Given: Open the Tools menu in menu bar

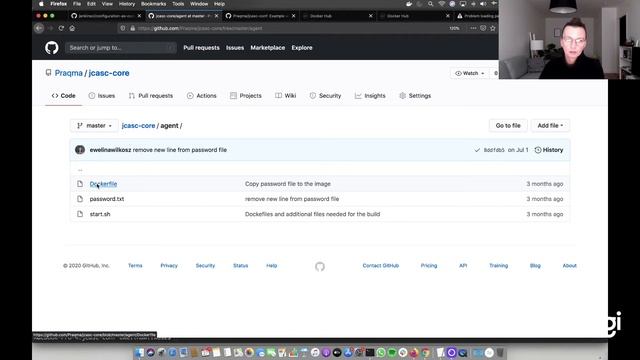Looking at the screenshot, I should click(178, 4).
